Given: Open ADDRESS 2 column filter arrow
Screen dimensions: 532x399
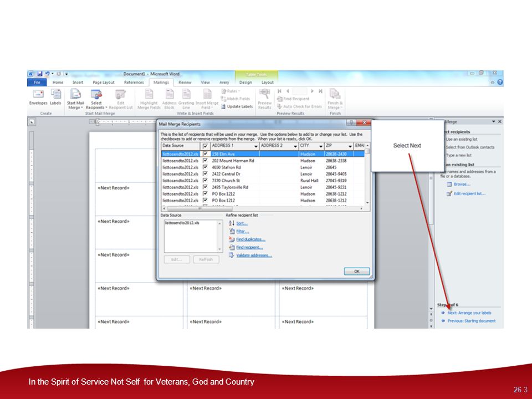Looking at the screenshot, I should pyautogui.click(x=295, y=146).
